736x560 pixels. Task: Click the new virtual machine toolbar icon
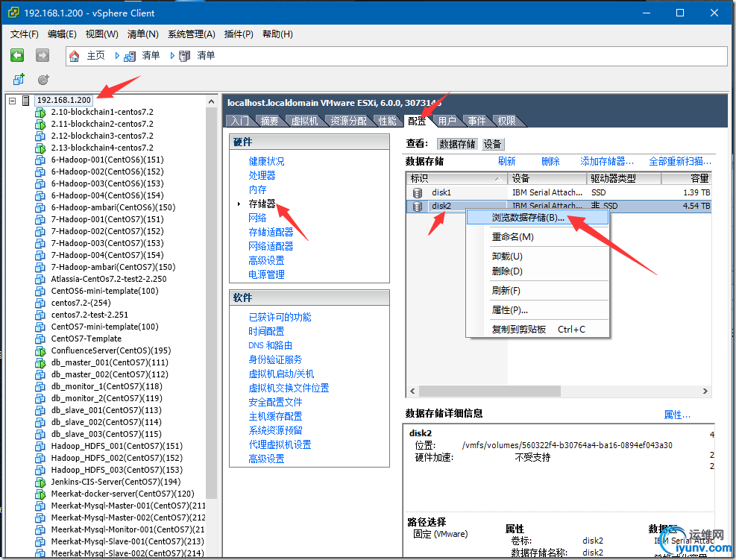click(19, 79)
